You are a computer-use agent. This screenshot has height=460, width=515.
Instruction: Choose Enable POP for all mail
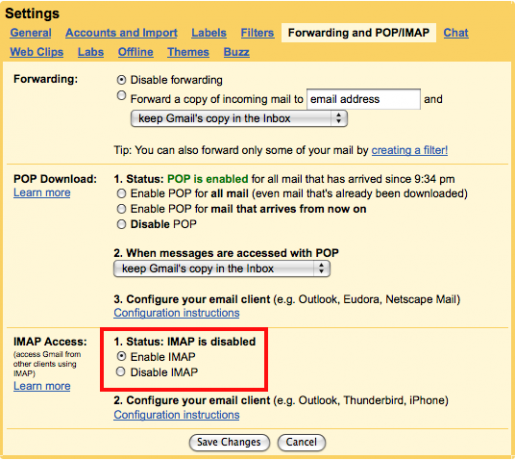click(x=121, y=193)
